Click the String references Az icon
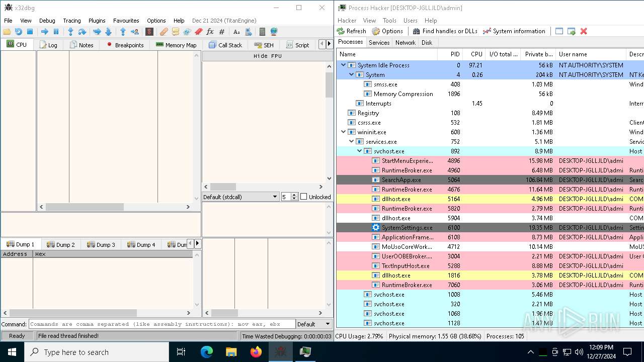This screenshot has width=644, height=362. pyautogui.click(x=236, y=32)
